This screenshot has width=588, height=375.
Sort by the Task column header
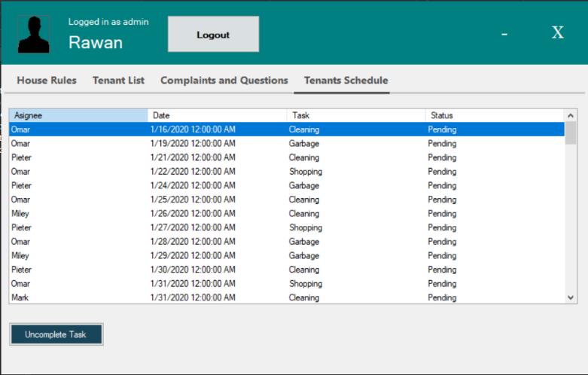(356, 115)
